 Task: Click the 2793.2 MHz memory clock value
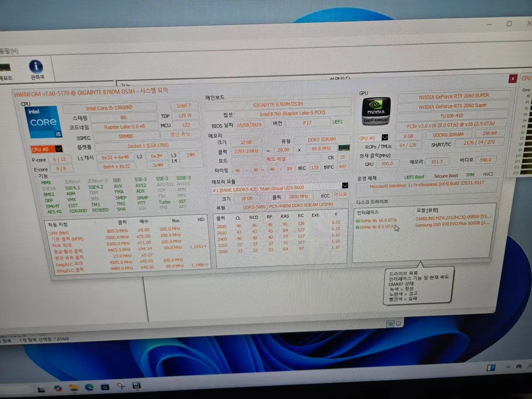point(247,151)
